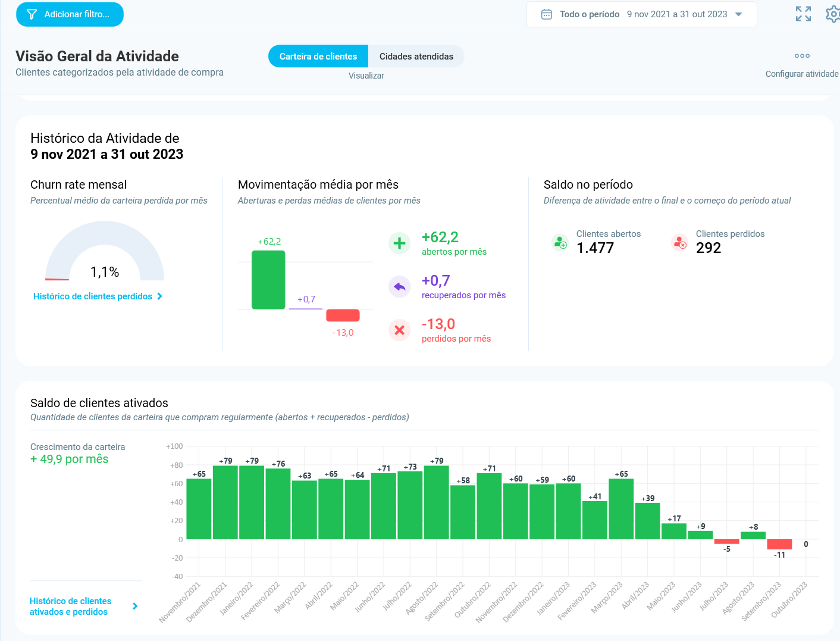840x641 pixels.
Task: Select the Setembro/2022 +58 bar
Action: (463, 512)
